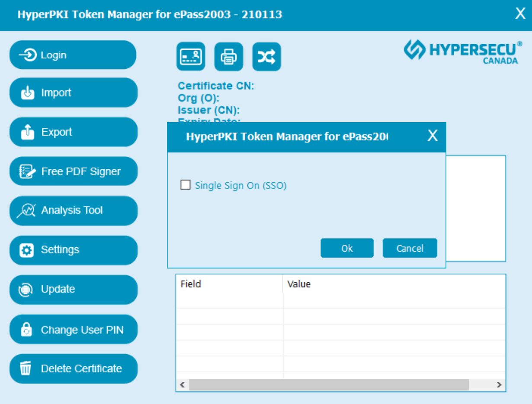Click the Org (O) label

click(x=199, y=98)
